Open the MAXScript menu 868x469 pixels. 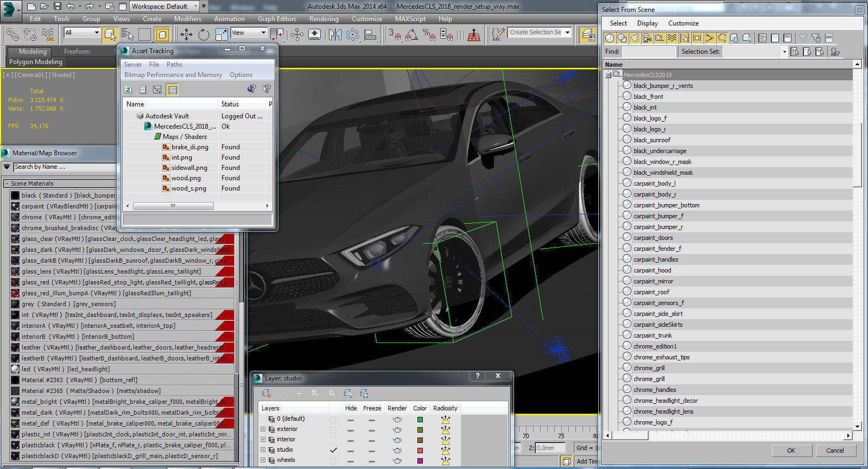[410, 19]
